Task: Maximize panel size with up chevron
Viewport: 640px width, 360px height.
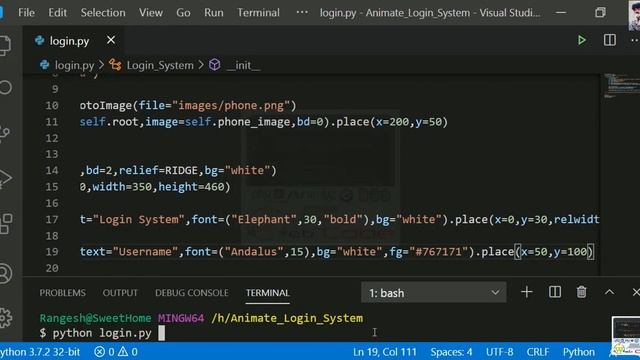Action: tap(609, 292)
